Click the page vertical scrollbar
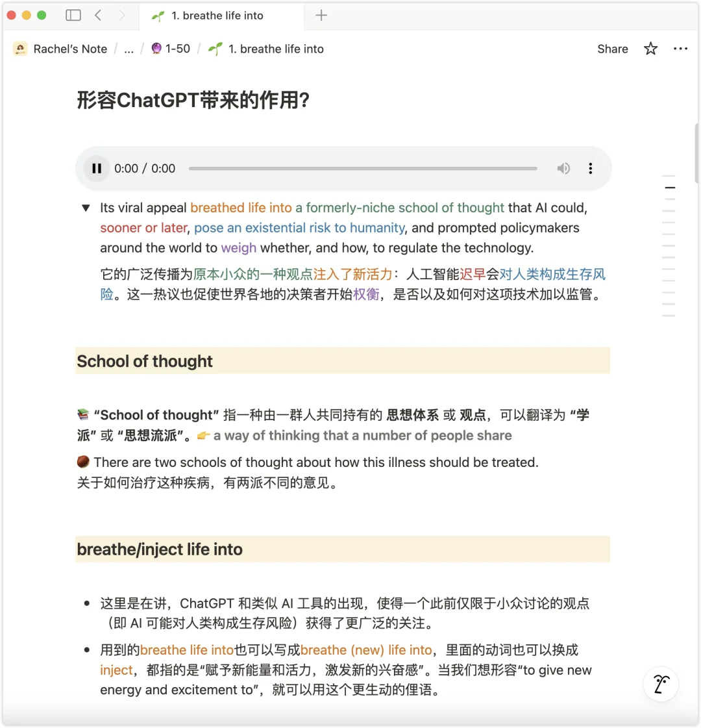701x728 pixels. 697,153
